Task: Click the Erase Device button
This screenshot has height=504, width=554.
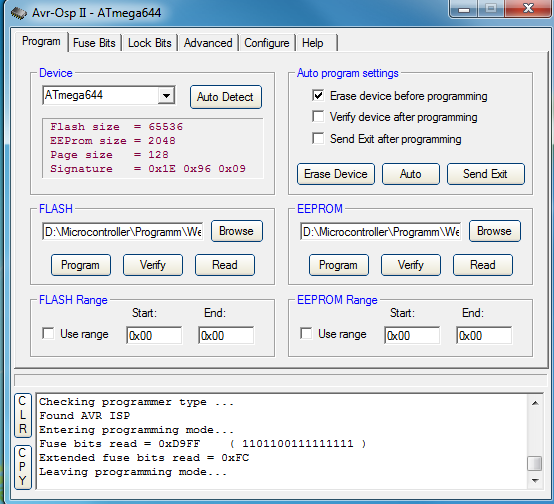Action: tap(336, 174)
